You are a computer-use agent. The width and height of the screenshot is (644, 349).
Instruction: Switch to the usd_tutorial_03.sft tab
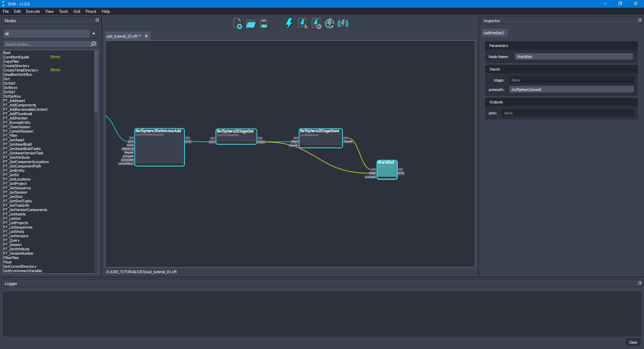122,36
